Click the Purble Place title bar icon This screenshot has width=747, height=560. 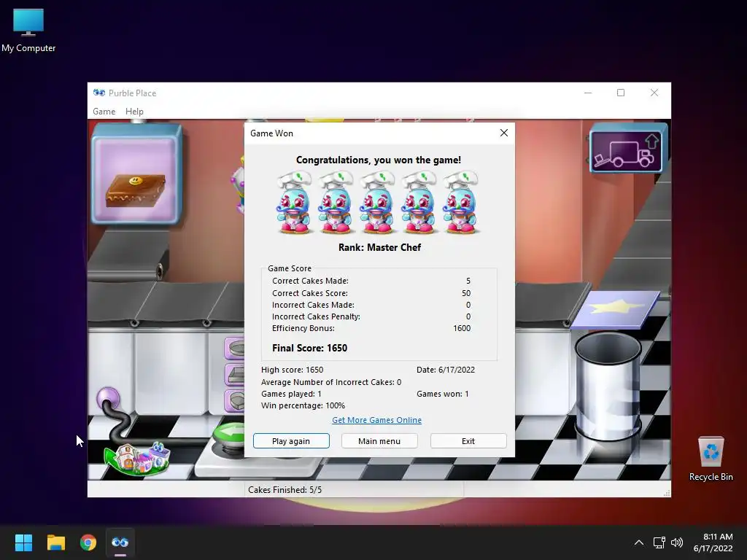tap(99, 93)
